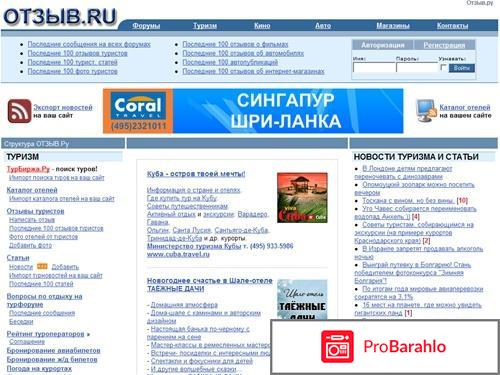500x375 pixels.
Task: Click the Войти login button
Action: click(462, 68)
